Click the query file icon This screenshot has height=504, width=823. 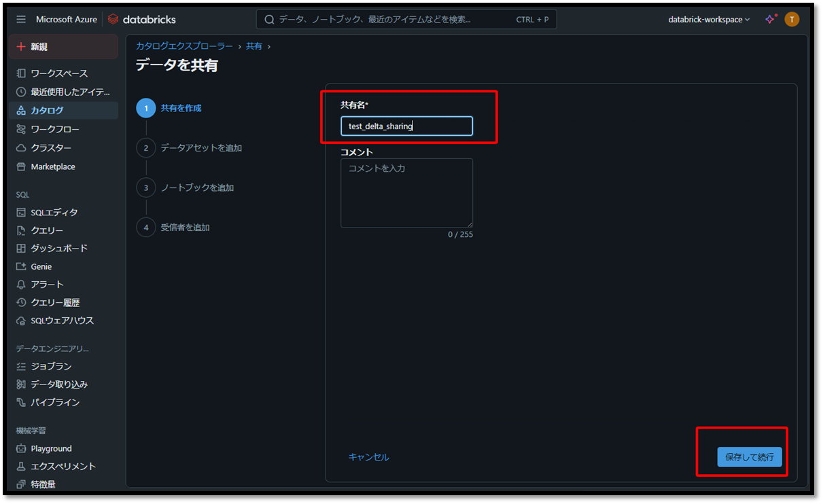click(x=21, y=231)
